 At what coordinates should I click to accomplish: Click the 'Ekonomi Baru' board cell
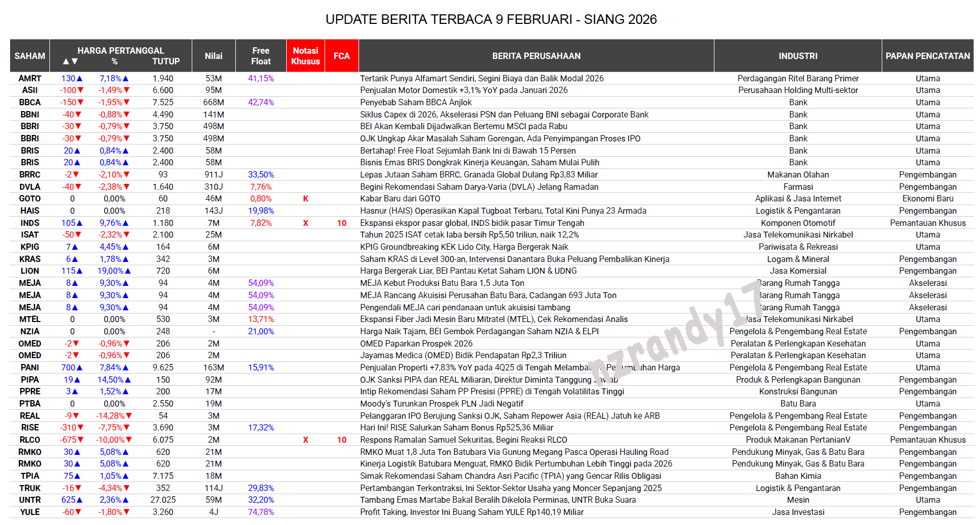coord(927,199)
